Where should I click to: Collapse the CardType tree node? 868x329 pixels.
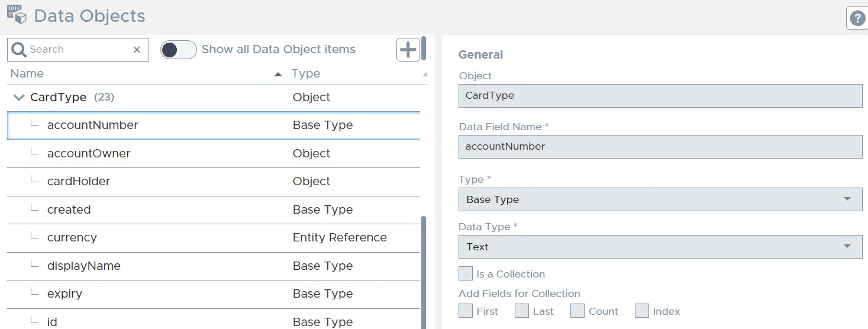click(19, 97)
